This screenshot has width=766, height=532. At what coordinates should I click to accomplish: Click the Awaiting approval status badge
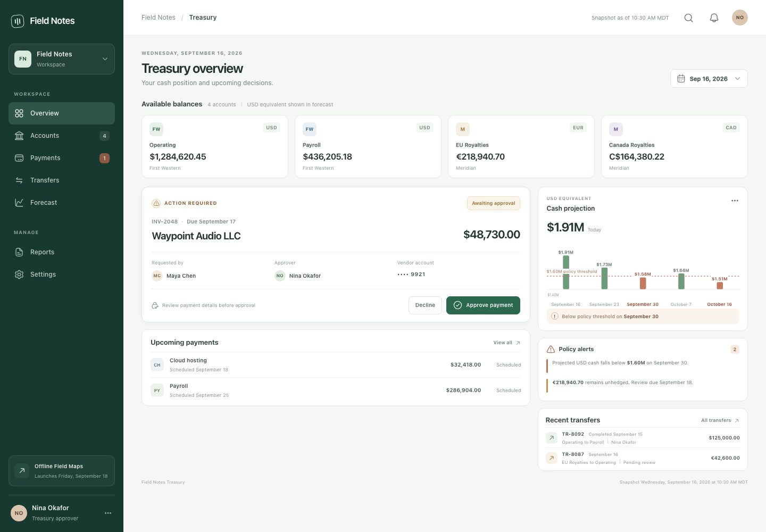pos(494,203)
